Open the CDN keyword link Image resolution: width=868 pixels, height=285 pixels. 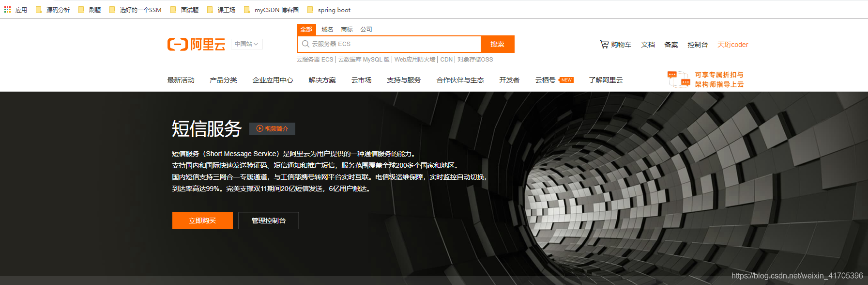(x=446, y=60)
